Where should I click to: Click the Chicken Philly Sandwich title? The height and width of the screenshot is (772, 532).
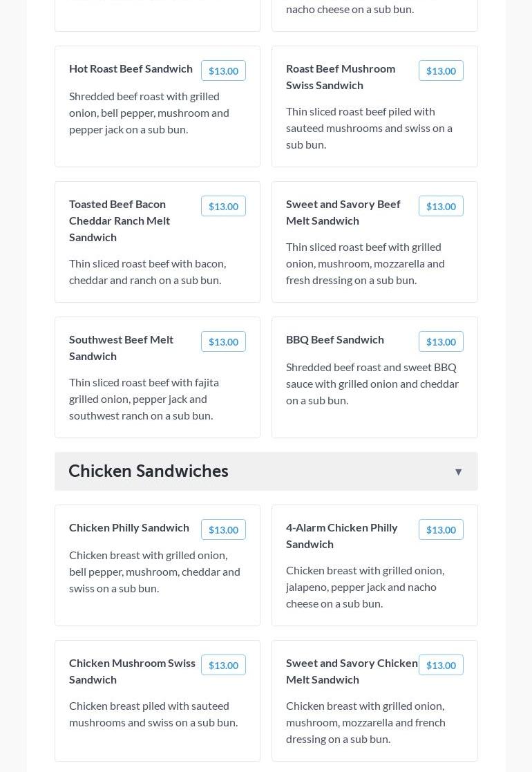[x=129, y=527]
